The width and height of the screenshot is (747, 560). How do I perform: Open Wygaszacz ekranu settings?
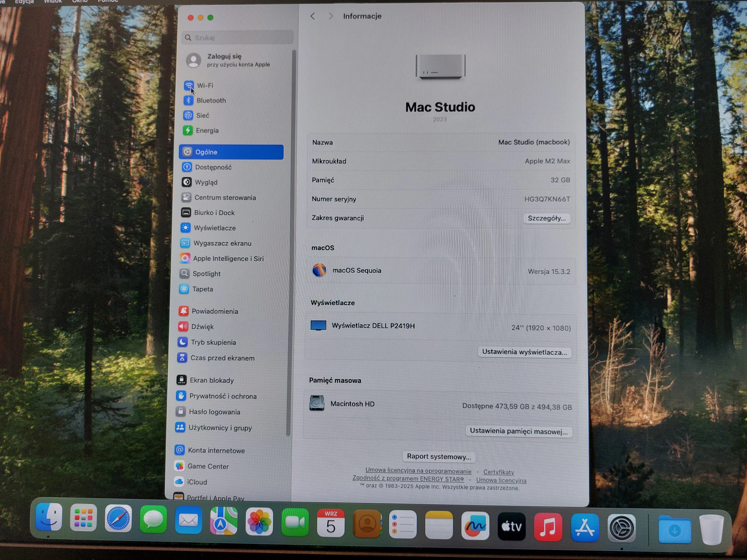tap(216, 243)
